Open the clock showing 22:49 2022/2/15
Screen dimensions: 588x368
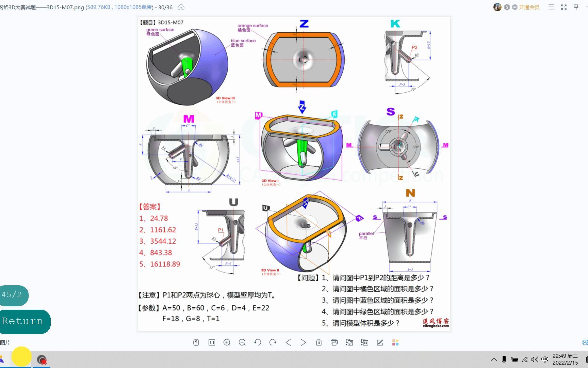click(x=565, y=359)
